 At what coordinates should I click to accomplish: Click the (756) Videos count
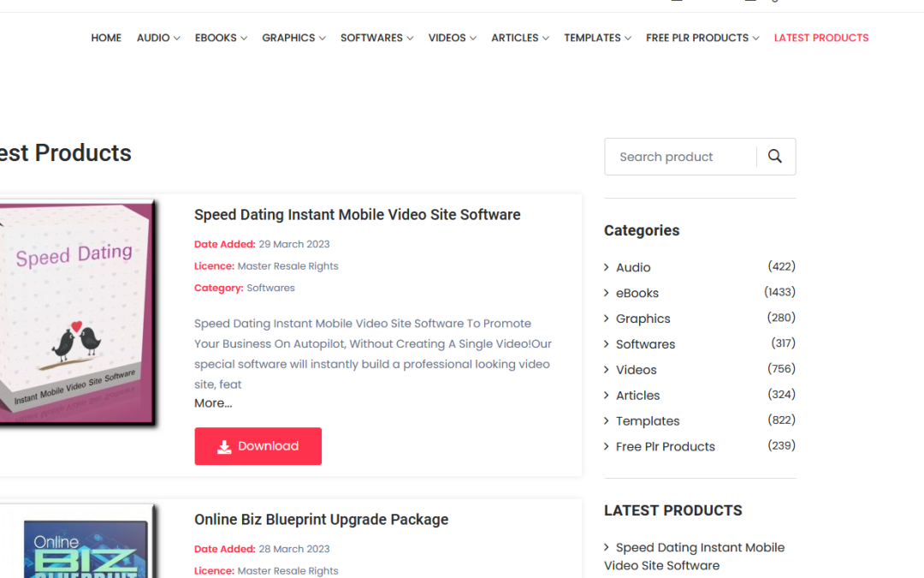point(781,368)
